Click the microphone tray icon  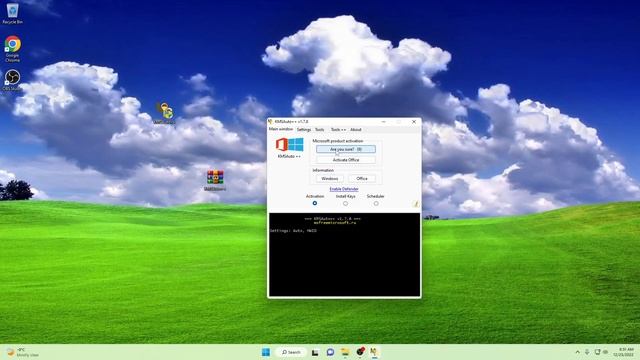point(587,352)
